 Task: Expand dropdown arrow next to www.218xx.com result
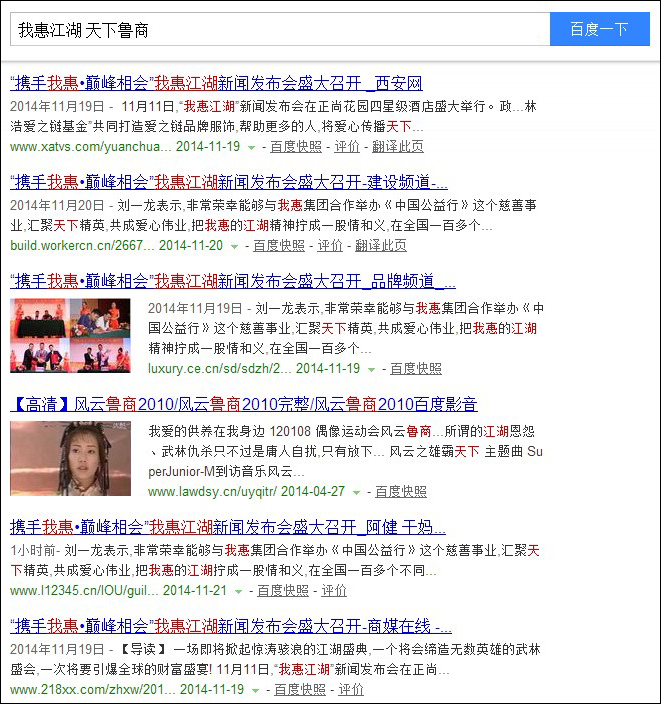click(x=256, y=690)
